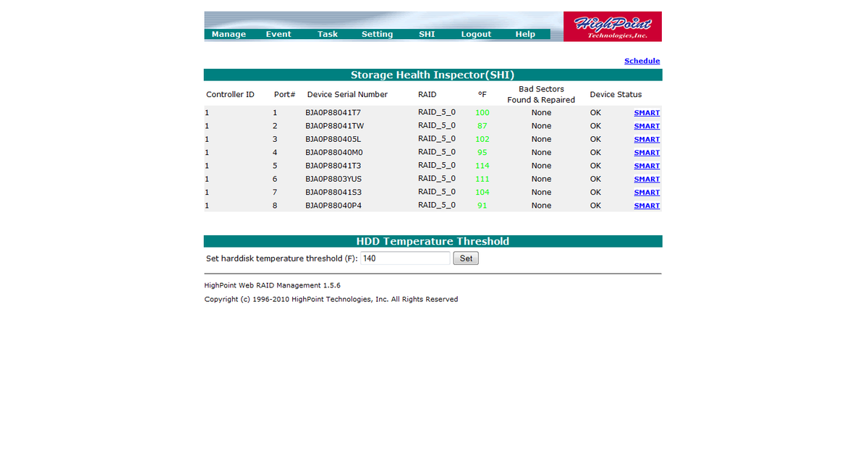Open the Help menu
Image resolution: width=868 pixels, height=459 pixels.
[x=525, y=33]
